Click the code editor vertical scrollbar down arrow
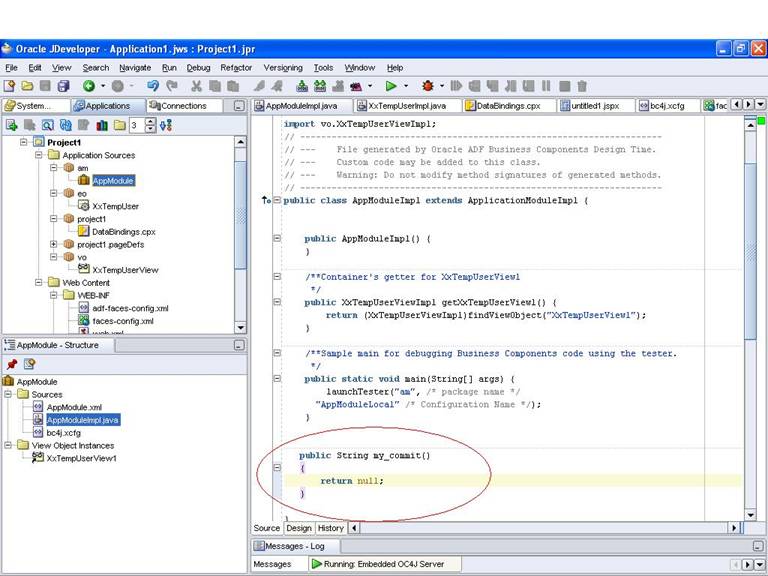 click(x=750, y=514)
